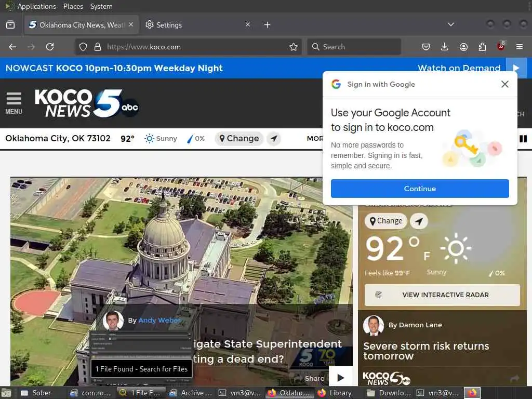Switch to the Settings tab

198,25
